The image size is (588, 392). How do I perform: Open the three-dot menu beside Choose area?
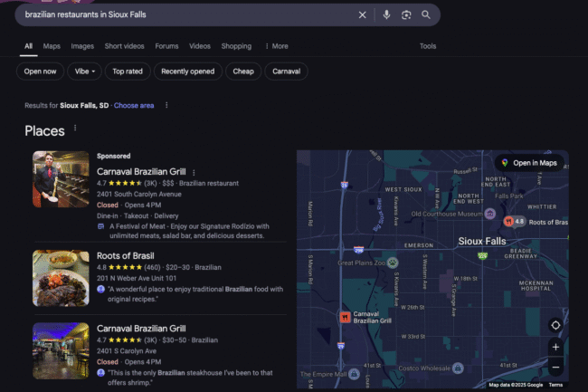click(x=166, y=105)
